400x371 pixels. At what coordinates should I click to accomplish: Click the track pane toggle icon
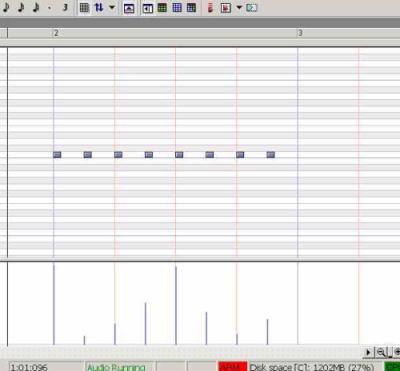(x=148, y=8)
